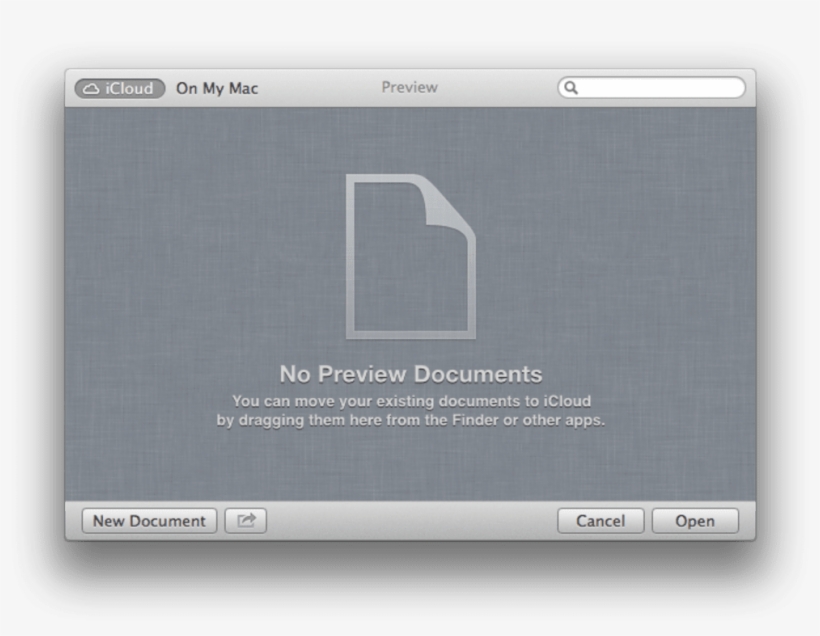The height and width of the screenshot is (636, 820).
Task: Click the Open button
Action: [695, 521]
